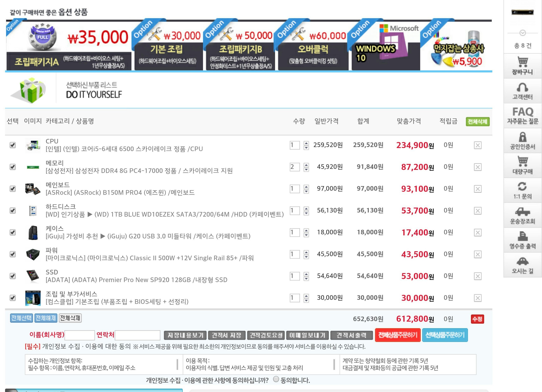Increase memory quantity with up arrow
The image size is (542, 392).
tap(306, 165)
